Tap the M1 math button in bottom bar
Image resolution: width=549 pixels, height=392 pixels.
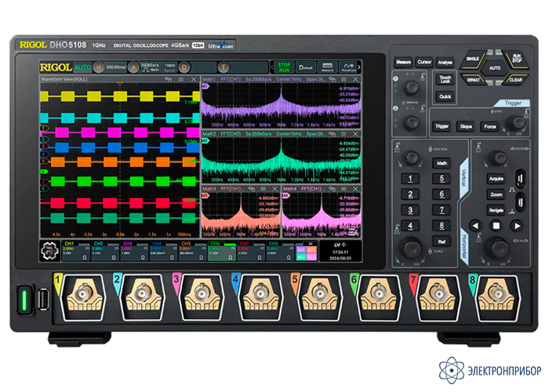coord(300,250)
